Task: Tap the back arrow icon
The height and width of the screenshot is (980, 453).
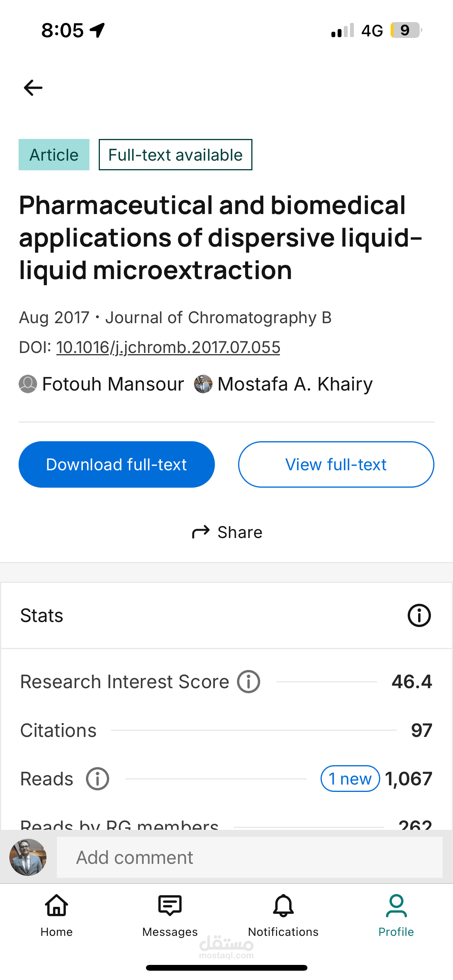Action: [x=33, y=88]
